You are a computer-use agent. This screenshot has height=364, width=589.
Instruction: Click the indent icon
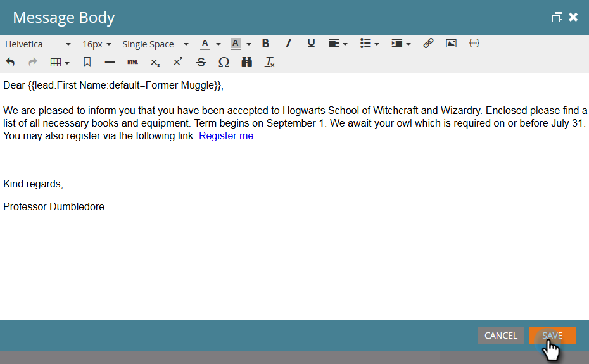[x=396, y=44]
